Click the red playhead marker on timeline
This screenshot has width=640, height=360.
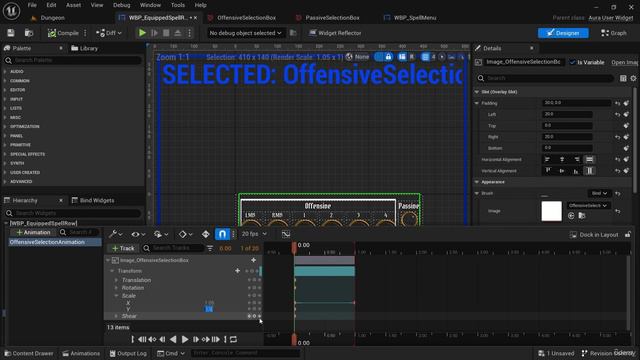coord(294,247)
